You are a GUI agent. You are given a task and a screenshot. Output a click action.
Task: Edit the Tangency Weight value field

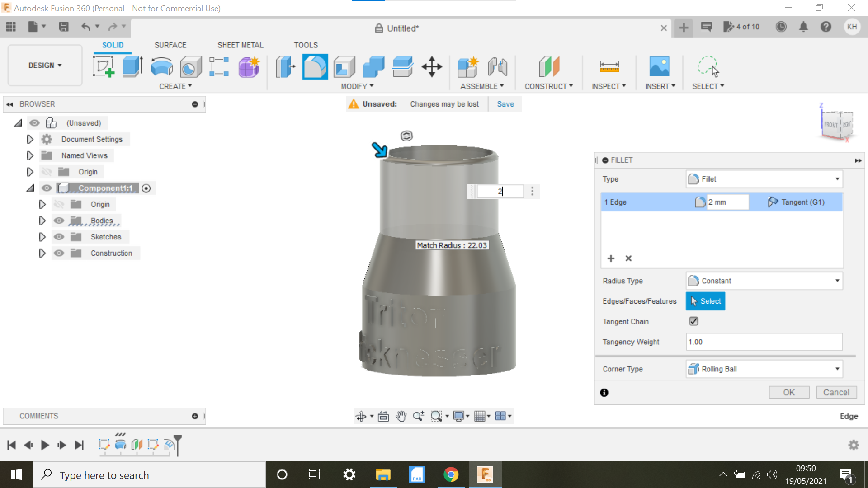764,342
